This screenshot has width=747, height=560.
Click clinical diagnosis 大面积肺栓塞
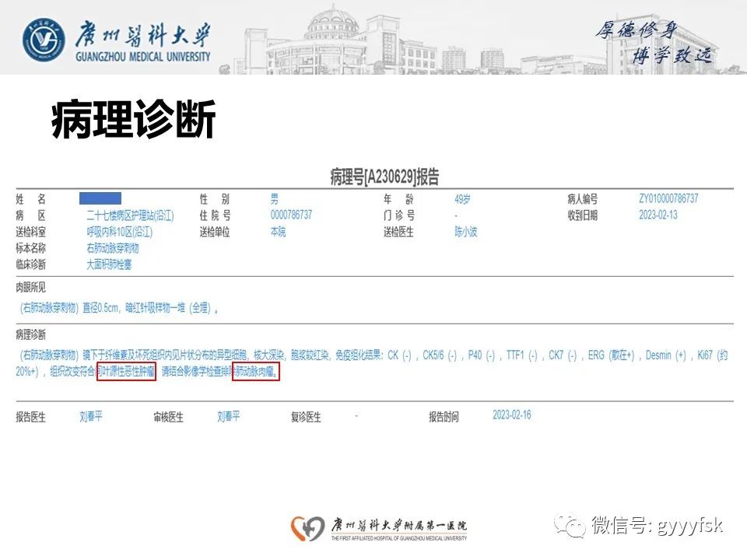(109, 264)
